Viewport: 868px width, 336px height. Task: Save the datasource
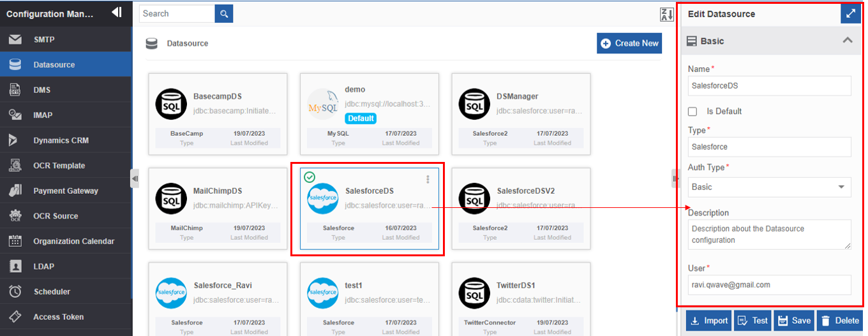tap(793, 321)
